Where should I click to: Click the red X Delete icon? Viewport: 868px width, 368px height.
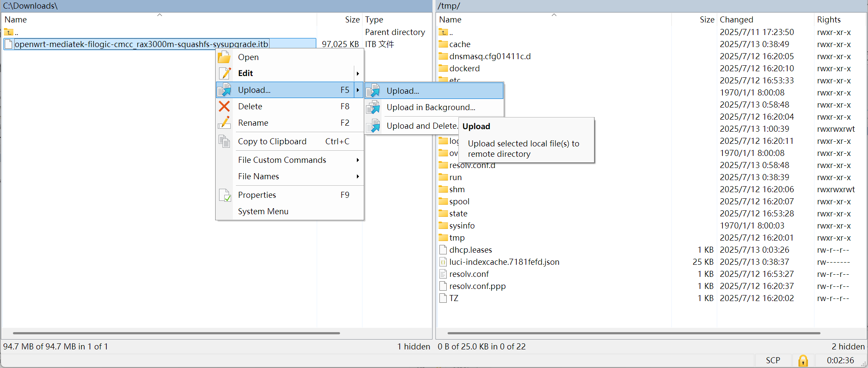coord(224,106)
